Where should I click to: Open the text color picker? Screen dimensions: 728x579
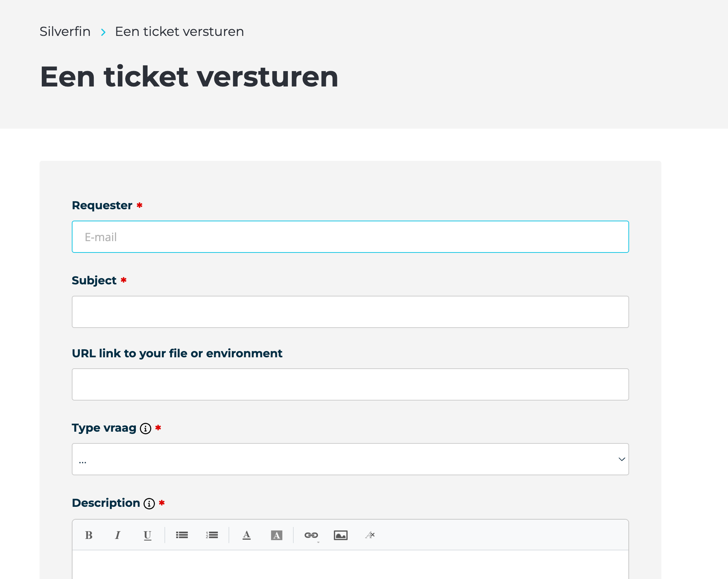click(246, 535)
